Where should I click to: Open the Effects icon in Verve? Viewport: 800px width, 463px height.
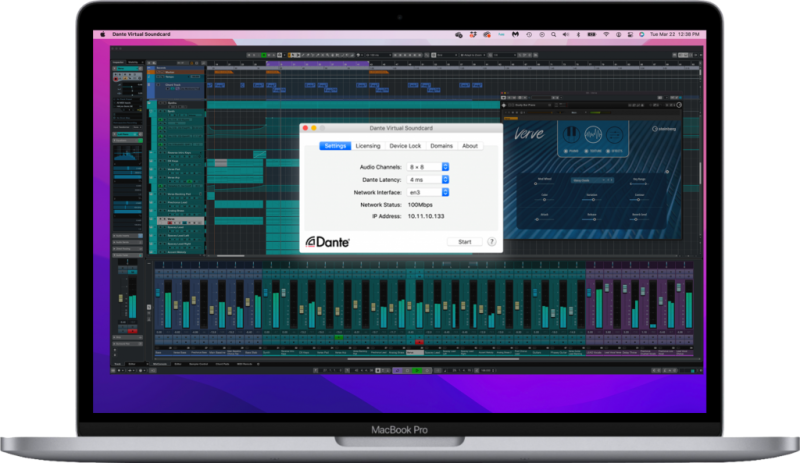point(613,133)
